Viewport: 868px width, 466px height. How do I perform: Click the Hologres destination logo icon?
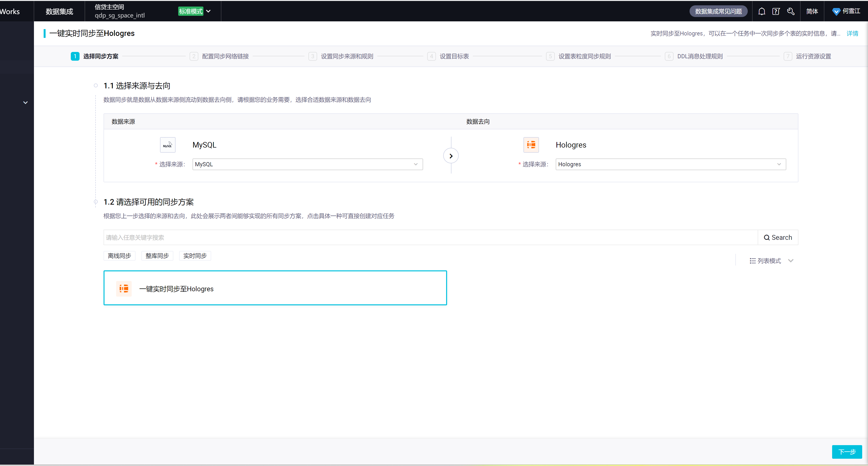click(531, 145)
